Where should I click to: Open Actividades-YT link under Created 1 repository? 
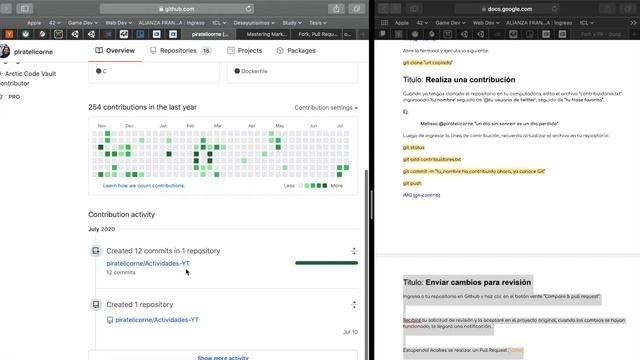point(157,320)
